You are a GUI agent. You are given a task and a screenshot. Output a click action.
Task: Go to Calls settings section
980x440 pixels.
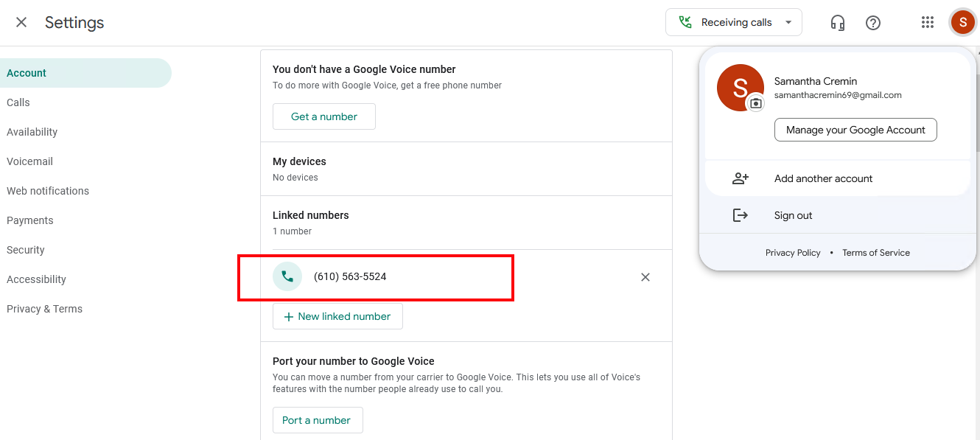pos(85,102)
